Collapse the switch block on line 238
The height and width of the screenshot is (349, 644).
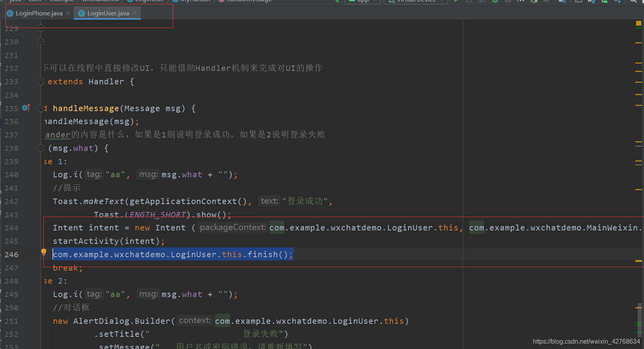coord(41,148)
